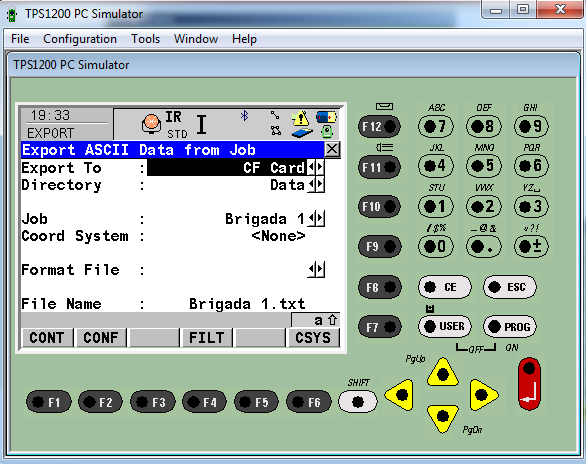Click keypad key 0
Image resolution: width=586 pixels, height=464 pixels.
436,247
